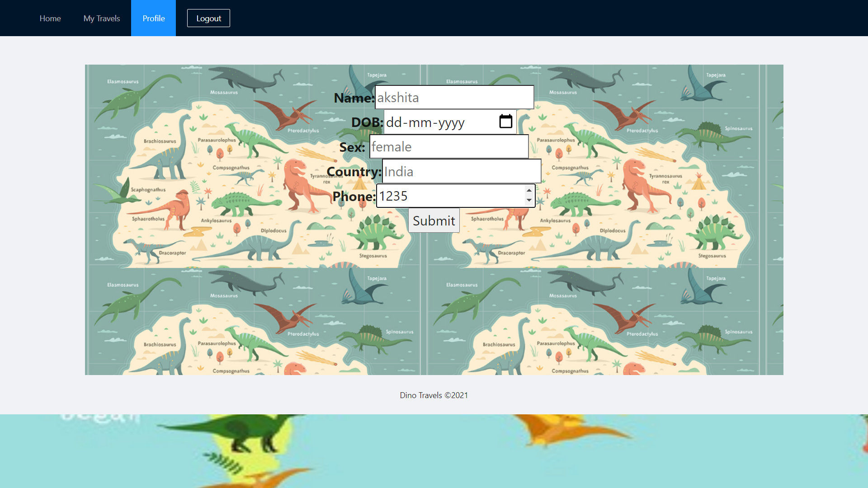Select the dd day segment in DOB
This screenshot has height=488, width=868.
[x=394, y=122]
